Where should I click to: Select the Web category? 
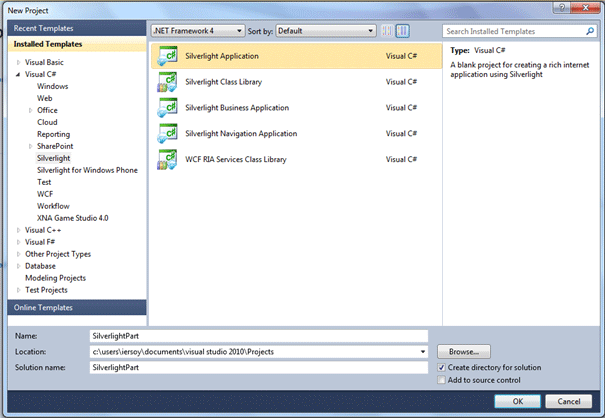point(44,98)
